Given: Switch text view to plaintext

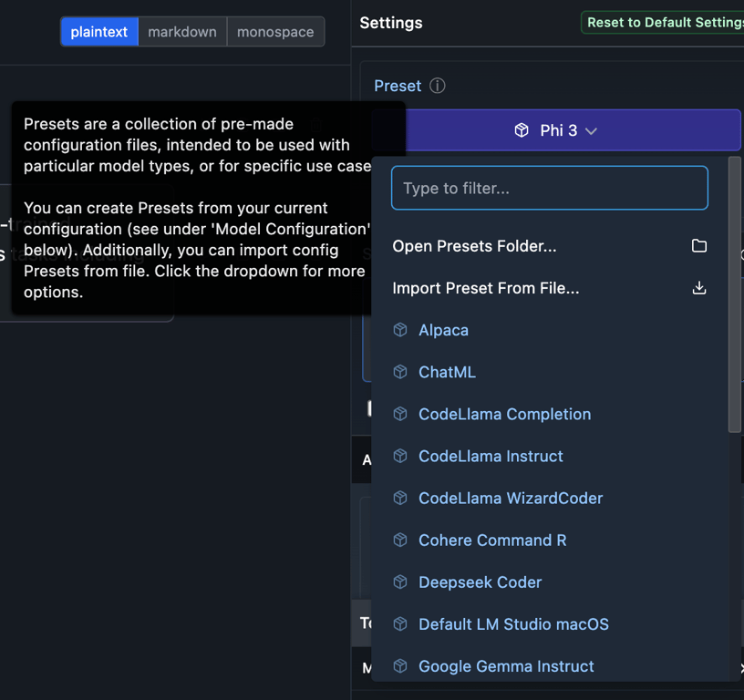Looking at the screenshot, I should pyautogui.click(x=99, y=32).
